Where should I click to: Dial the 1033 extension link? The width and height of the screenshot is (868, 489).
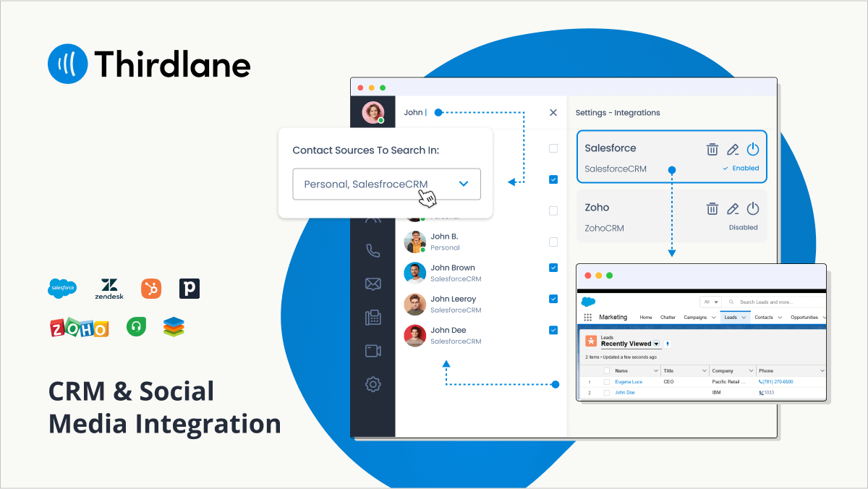(769, 393)
